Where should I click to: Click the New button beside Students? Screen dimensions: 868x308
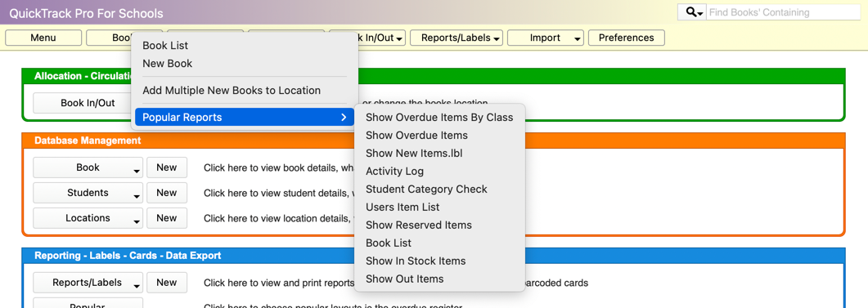[167, 193]
